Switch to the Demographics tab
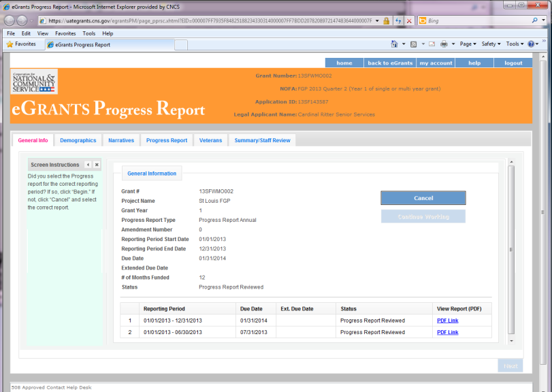Viewport: 552px width, 392px height. click(x=78, y=140)
